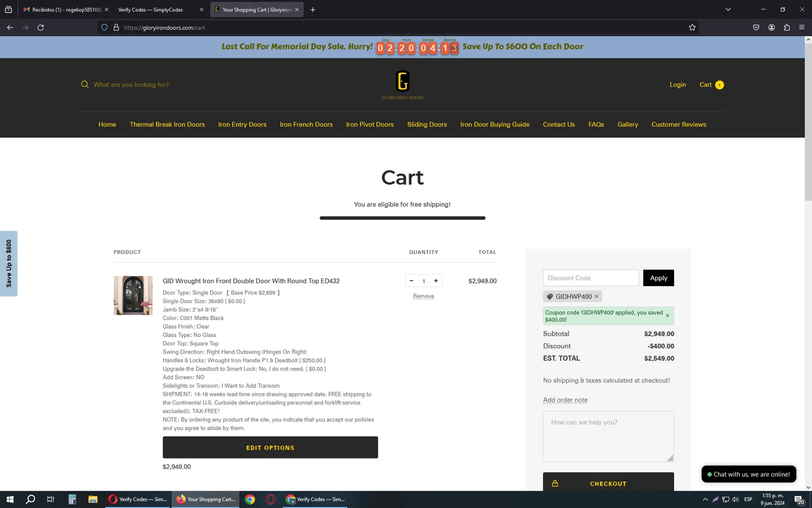Screen dimensions: 812x508
Task: Open the Glory Iron Doors logo homepage
Action: pyautogui.click(x=402, y=85)
